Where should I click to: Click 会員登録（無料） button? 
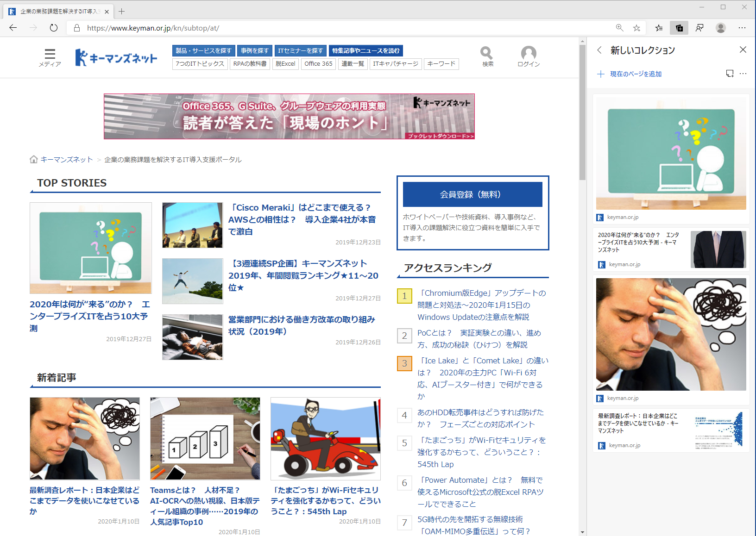tap(472, 194)
